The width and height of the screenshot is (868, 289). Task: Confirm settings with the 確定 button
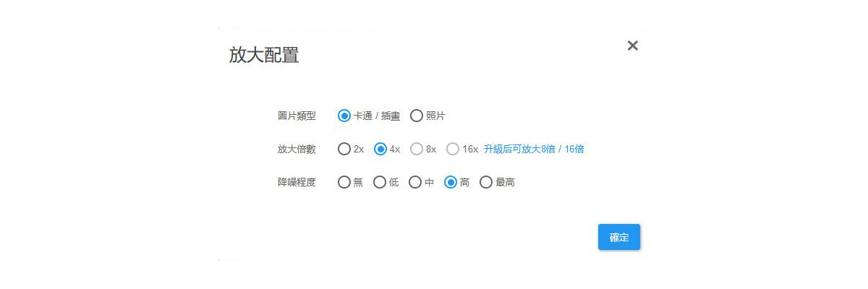tap(619, 237)
